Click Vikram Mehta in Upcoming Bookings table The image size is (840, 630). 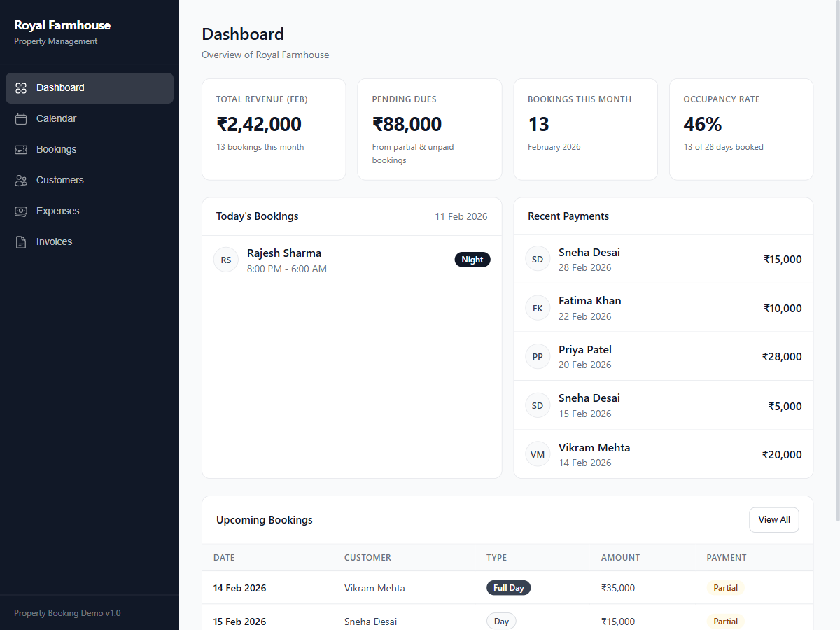coord(374,588)
